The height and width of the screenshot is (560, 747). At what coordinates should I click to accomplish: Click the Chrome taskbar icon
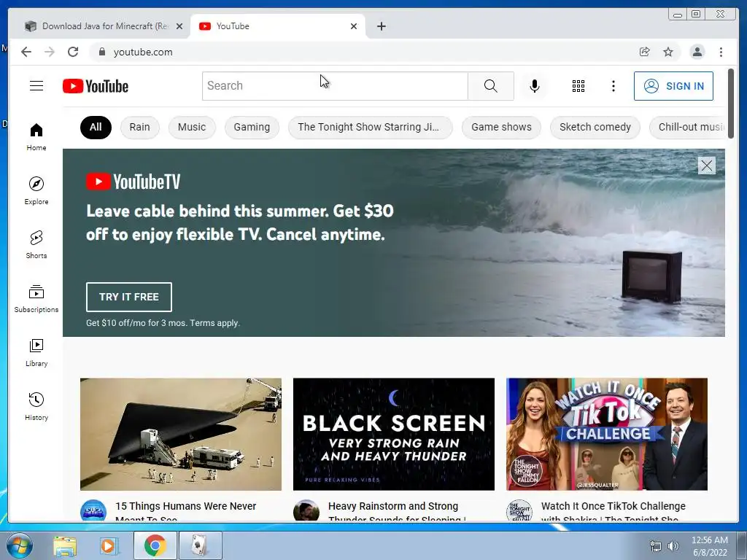tap(155, 545)
